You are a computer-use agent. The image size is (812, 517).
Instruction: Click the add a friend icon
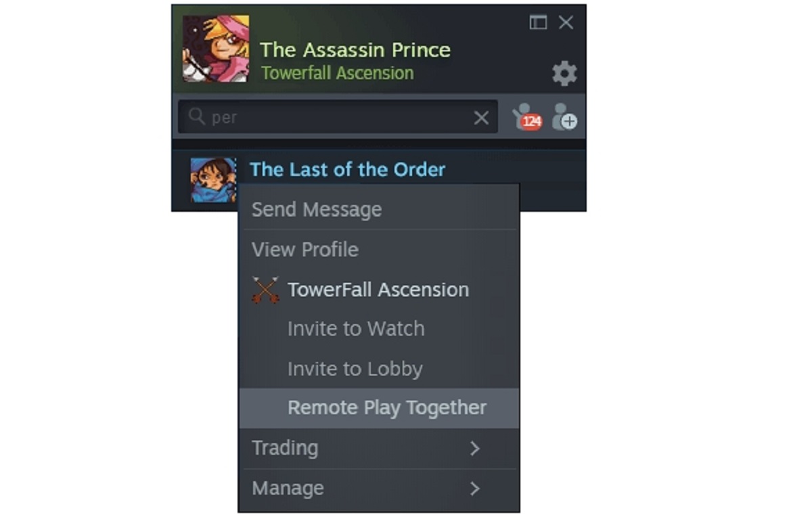[x=564, y=118]
